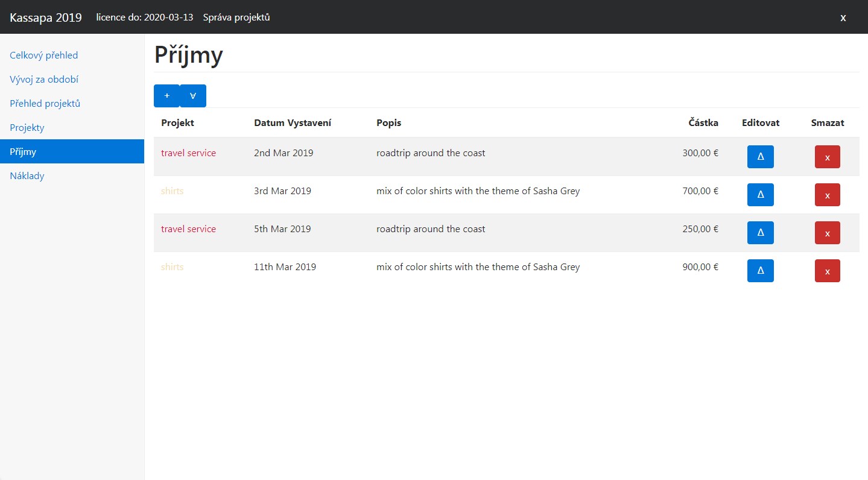Image resolution: width=868 pixels, height=480 pixels.
Task: Close the app with top-right x
Action: (x=843, y=17)
